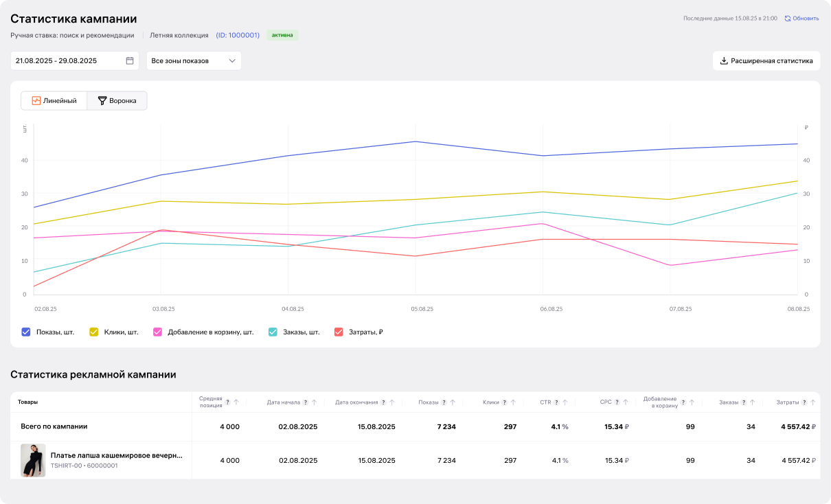Download Расширенная статистика report
The width and height of the screenshot is (831, 504).
tap(766, 60)
